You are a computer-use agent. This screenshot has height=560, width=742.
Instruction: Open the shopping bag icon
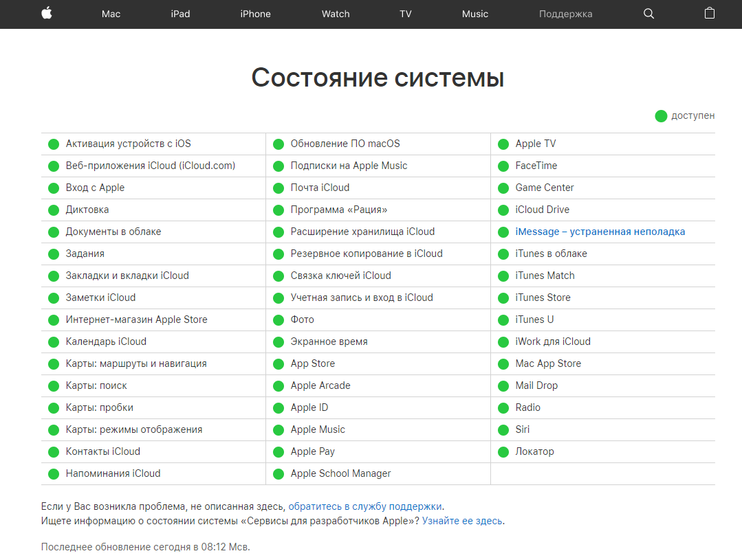710,13
